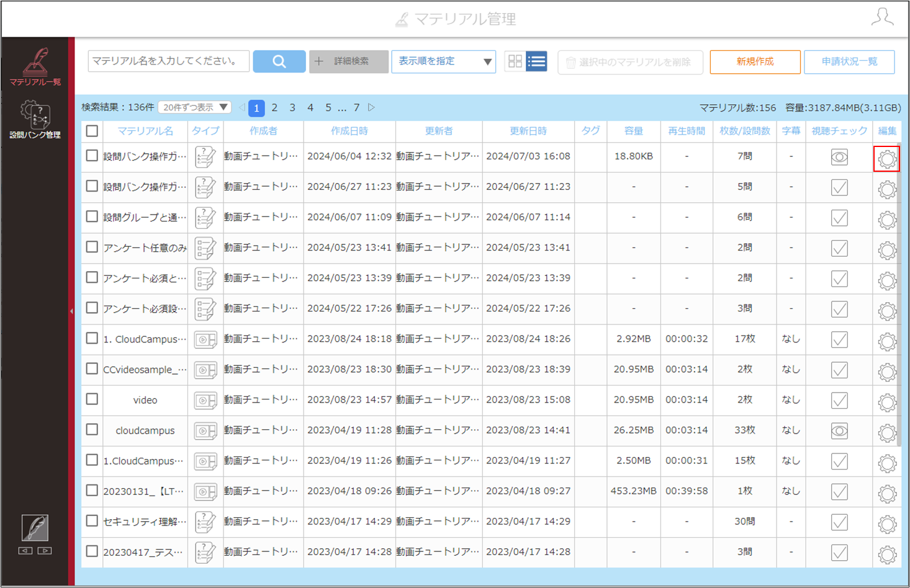Click the 申請状況一覧 button
Screen dimensions: 910x588
(x=849, y=62)
